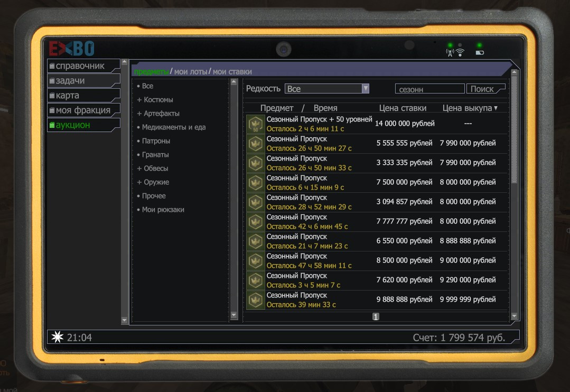The height and width of the screenshot is (392, 570).
Task: Click the Wi-Fi status icon
Action: point(460,53)
